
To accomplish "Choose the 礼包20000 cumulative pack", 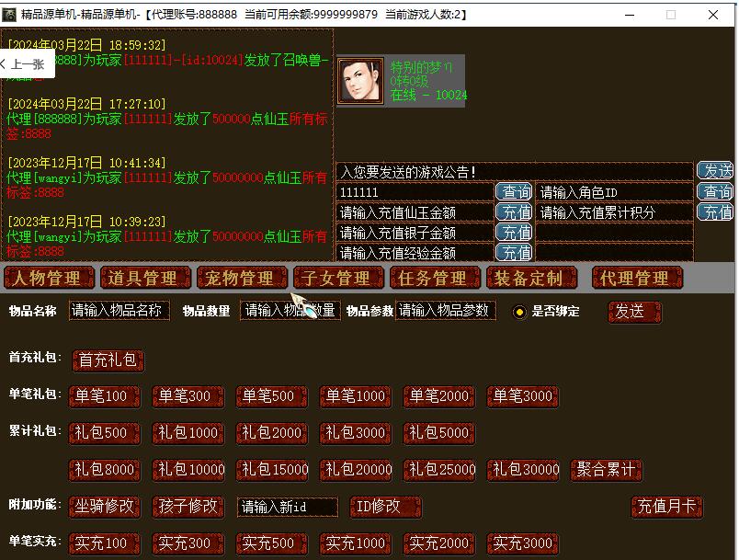I will 356,469.
